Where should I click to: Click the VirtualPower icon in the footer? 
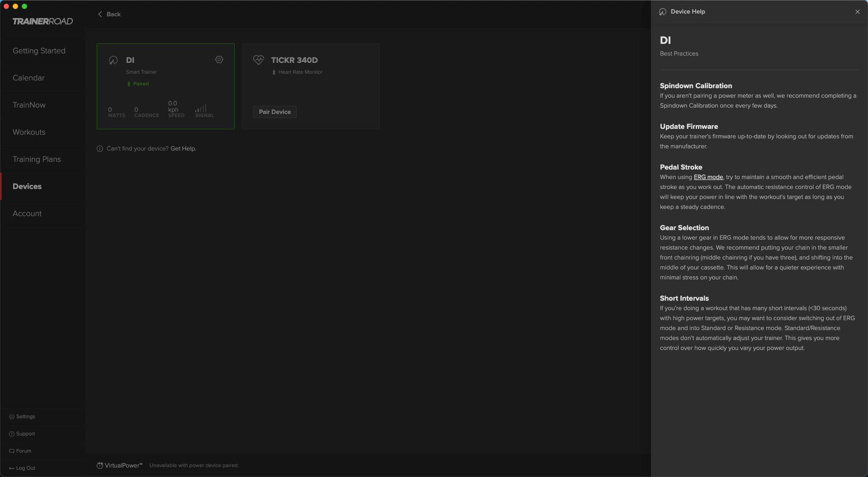[x=100, y=465]
